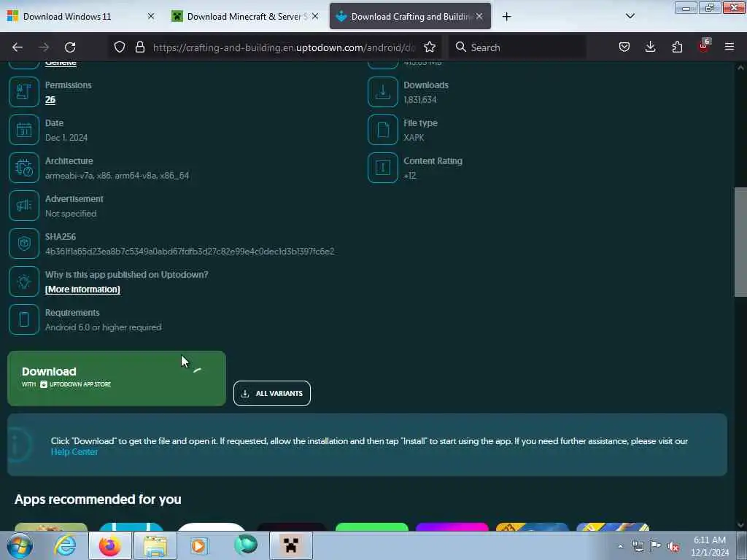Select the Download Crafting and Building tab
The image size is (747, 560).
410,16
